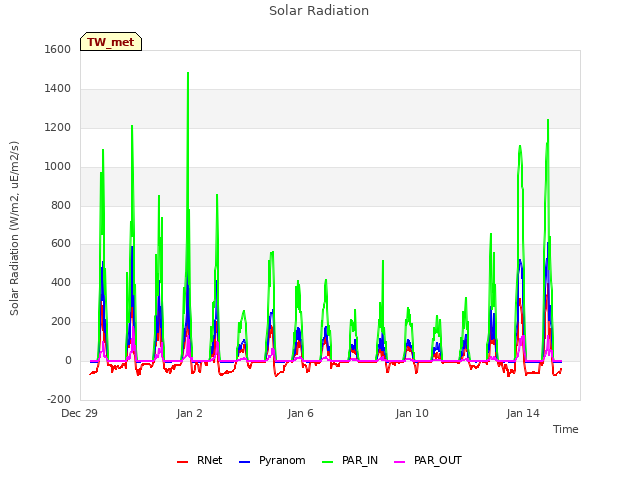Image resolution: width=640 pixels, height=480 pixels.
Task: Toggle the RNet series legend entry
Action: click(x=200, y=460)
